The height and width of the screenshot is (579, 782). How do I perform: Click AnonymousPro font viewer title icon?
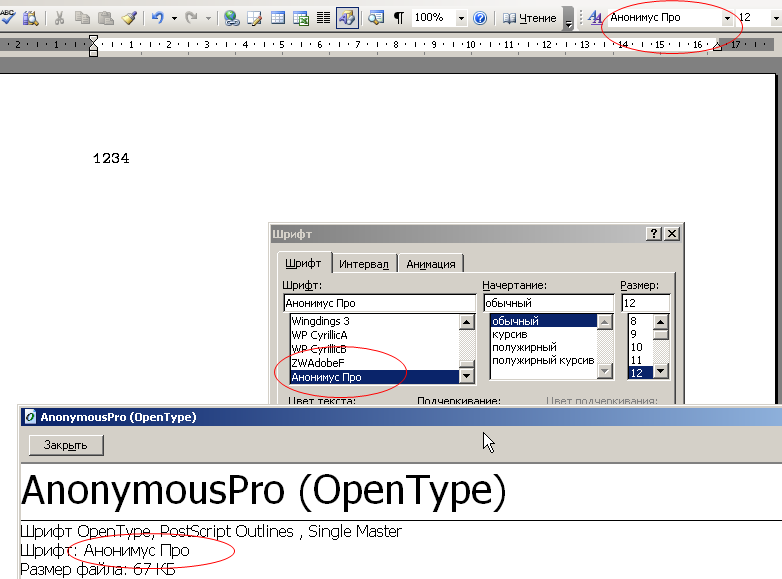click(x=30, y=416)
